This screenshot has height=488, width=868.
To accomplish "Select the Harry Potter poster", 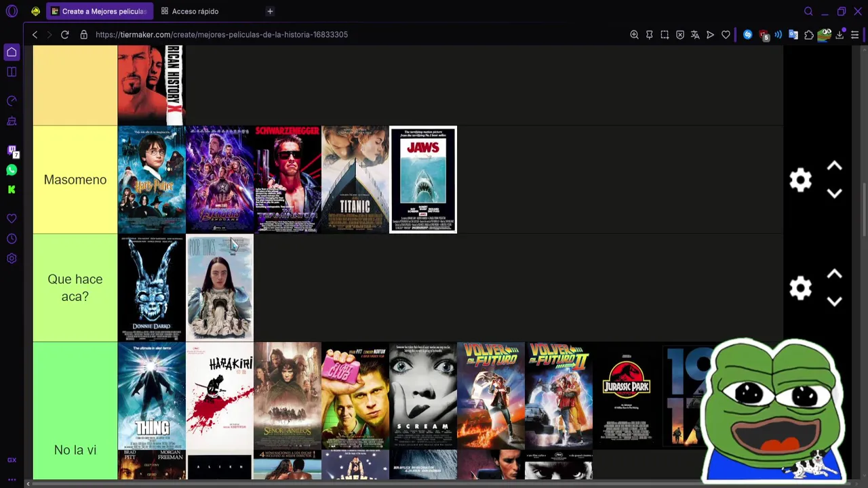I will coord(151,180).
